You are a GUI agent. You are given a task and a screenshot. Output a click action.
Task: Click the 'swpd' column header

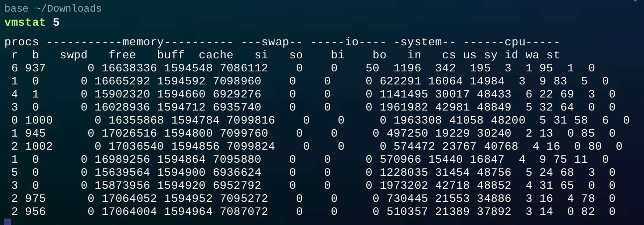coord(73,55)
